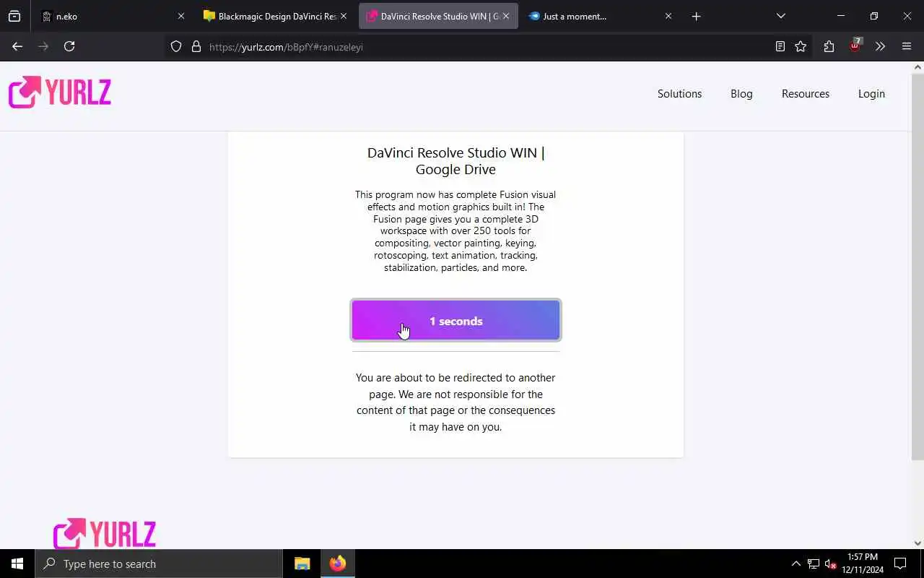This screenshot has height=578, width=924.
Task: Show more tools overflow chevrons
Action: [880, 46]
